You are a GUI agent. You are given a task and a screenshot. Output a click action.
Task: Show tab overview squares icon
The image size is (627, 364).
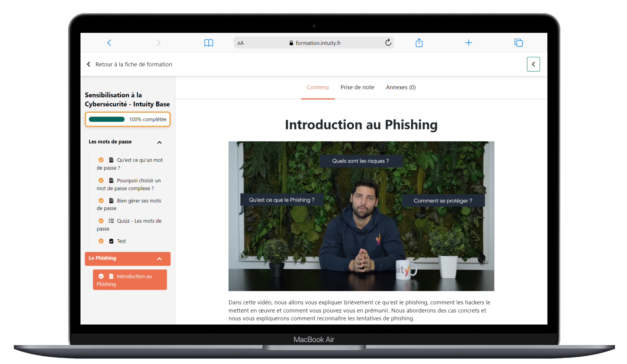pos(518,43)
